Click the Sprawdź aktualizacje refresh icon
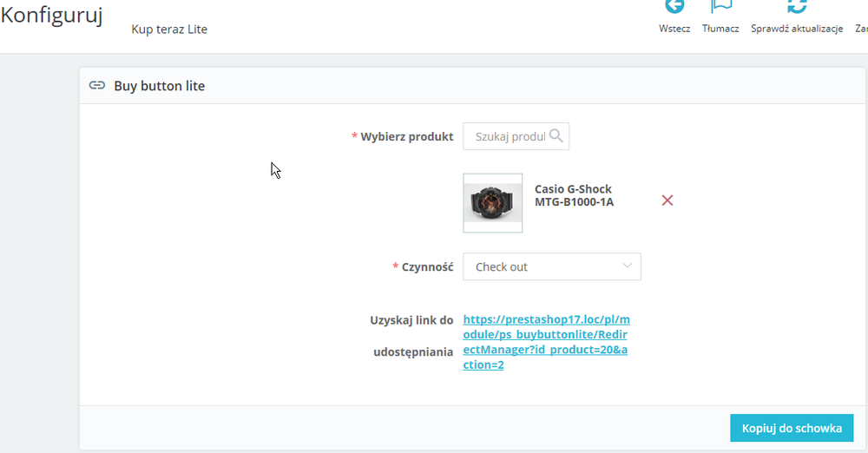Viewport: 868px width, 453px height. pos(797,6)
